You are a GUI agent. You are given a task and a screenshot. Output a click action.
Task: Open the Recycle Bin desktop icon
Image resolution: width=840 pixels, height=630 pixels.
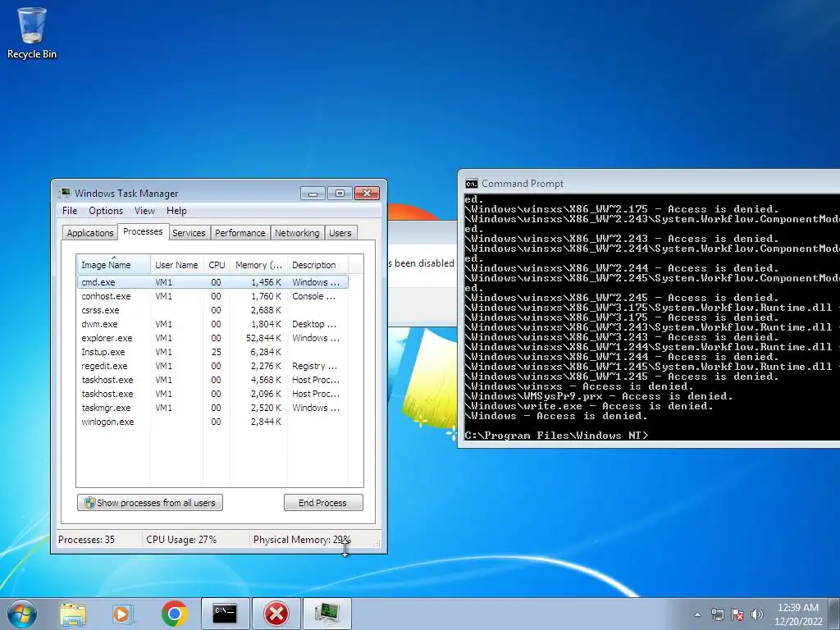coord(32,33)
